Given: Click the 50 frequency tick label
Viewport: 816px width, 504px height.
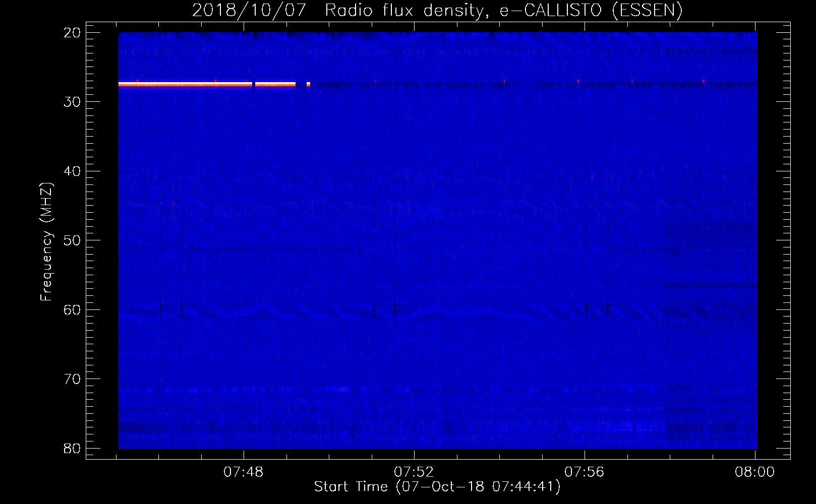Looking at the screenshot, I should [x=72, y=240].
